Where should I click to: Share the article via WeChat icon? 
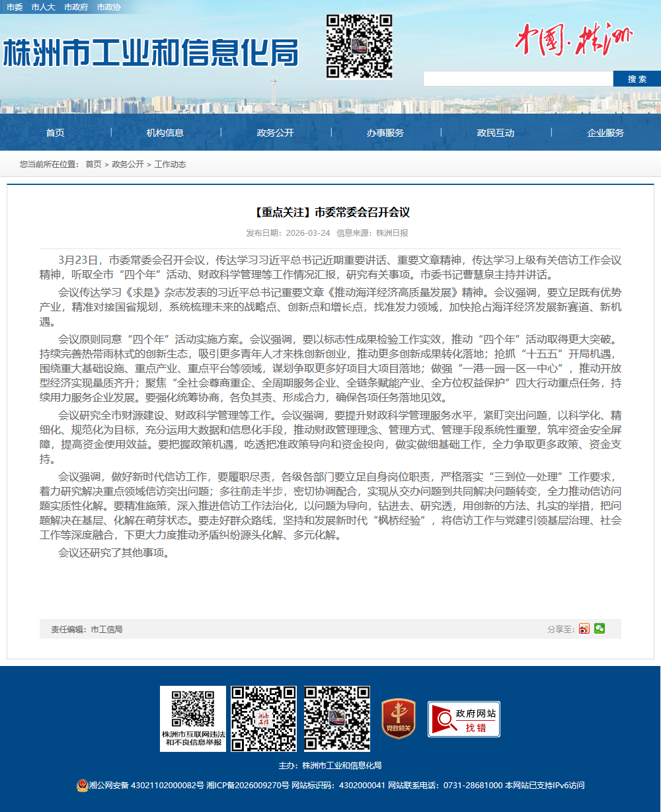point(599,628)
